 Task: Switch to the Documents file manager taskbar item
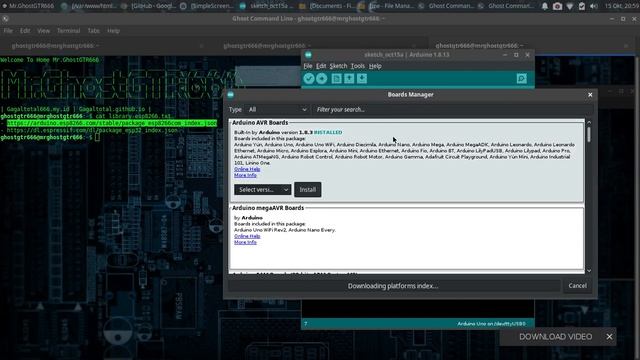click(x=327, y=6)
